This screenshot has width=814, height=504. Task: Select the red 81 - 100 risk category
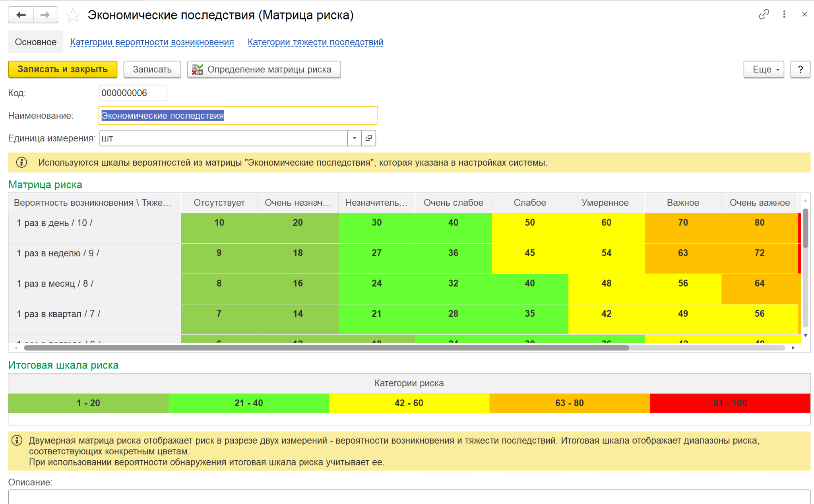[x=730, y=403]
